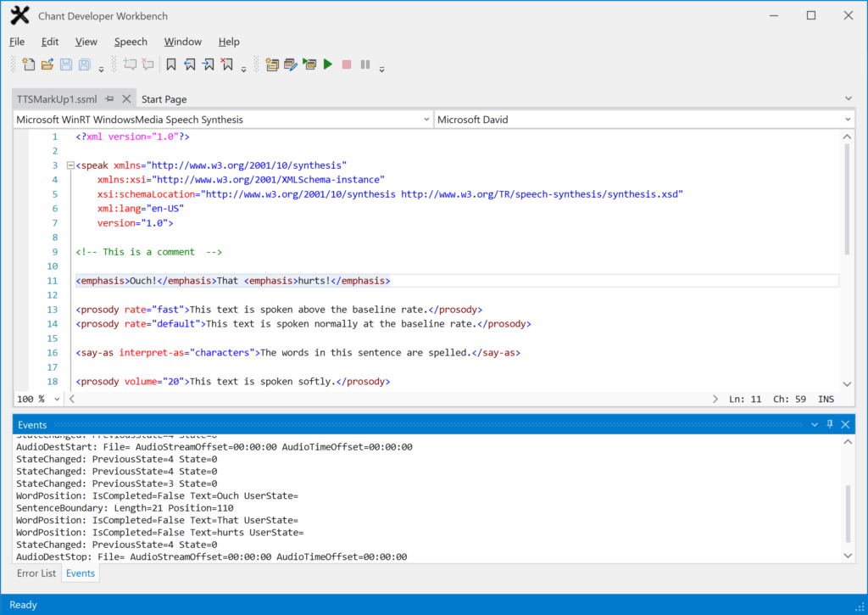868x615 pixels.
Task: Open the Edit menu
Action: point(50,42)
